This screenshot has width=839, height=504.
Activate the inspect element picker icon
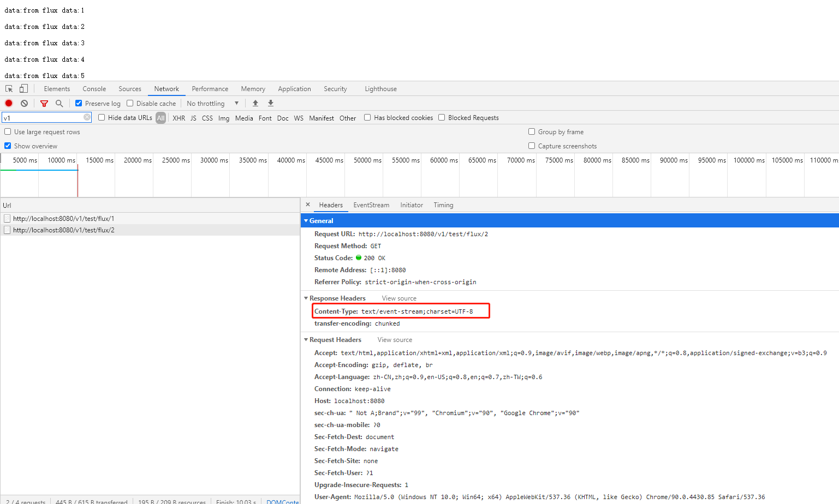click(9, 89)
